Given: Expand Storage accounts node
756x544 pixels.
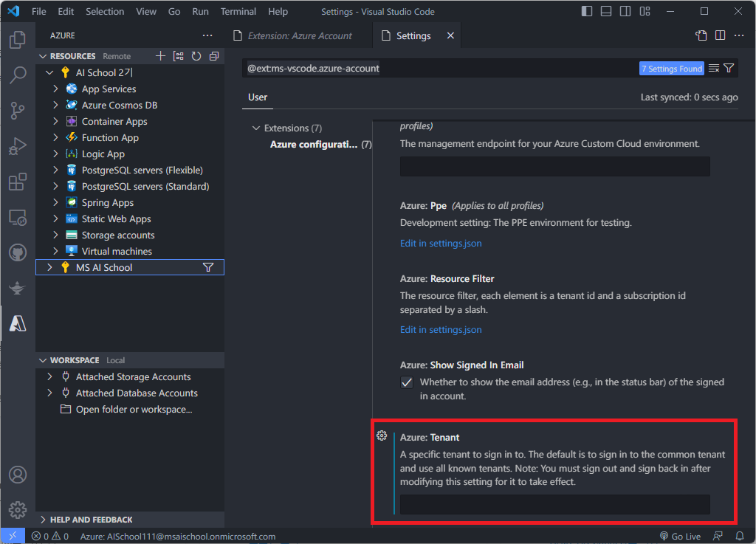Looking at the screenshot, I should [55, 235].
